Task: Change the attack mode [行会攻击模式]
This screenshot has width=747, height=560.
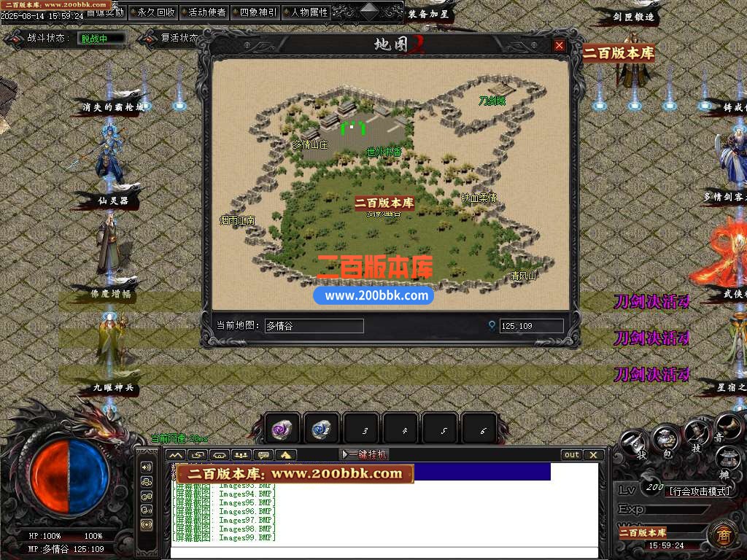Action: point(700,491)
